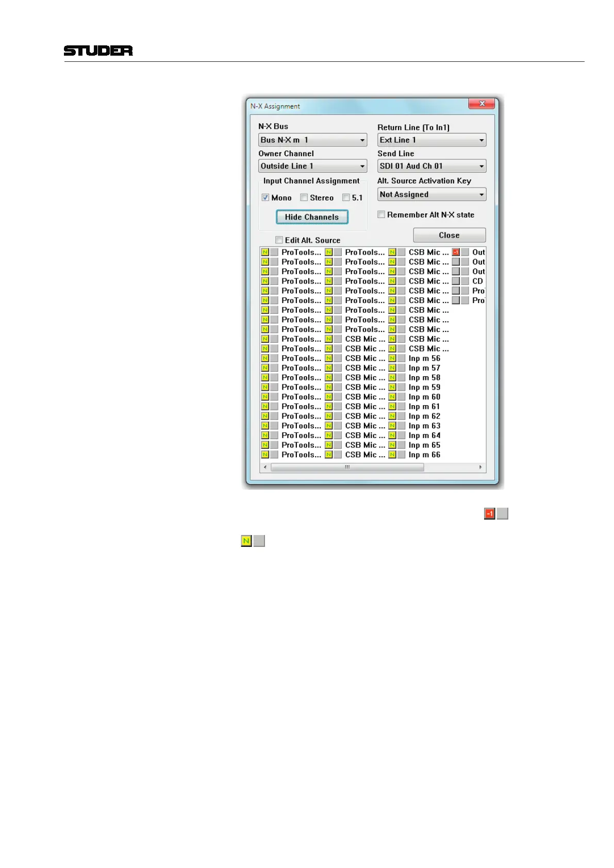Select the "Inp m 60" channel label
The width and height of the screenshot is (614, 868).
coord(425,397)
